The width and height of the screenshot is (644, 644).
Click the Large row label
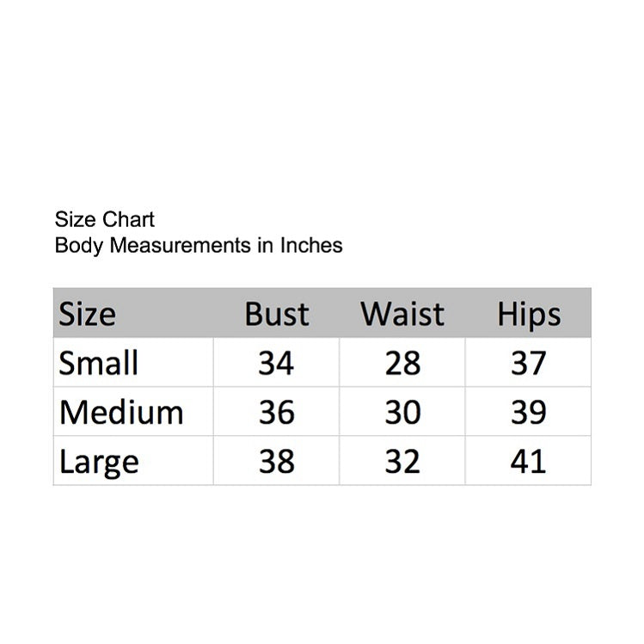click(x=99, y=463)
